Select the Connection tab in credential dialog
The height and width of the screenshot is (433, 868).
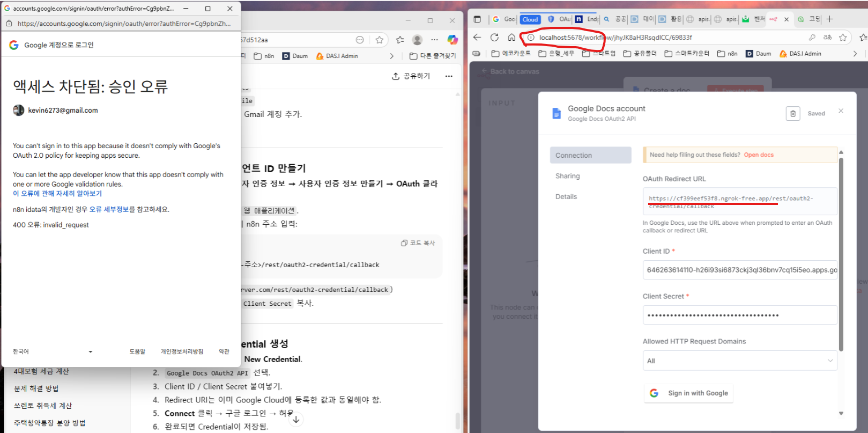pyautogui.click(x=591, y=155)
